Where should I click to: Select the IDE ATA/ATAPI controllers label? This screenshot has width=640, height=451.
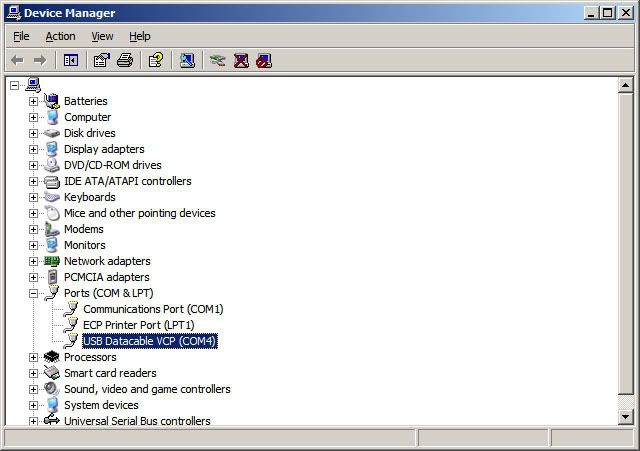tap(127, 181)
